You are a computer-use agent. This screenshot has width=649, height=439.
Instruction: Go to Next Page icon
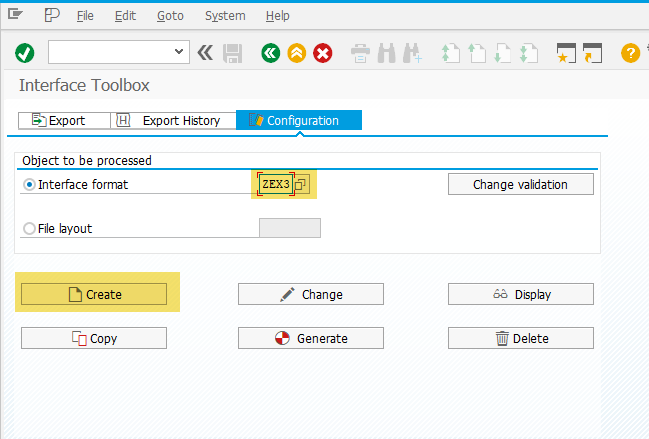502,53
